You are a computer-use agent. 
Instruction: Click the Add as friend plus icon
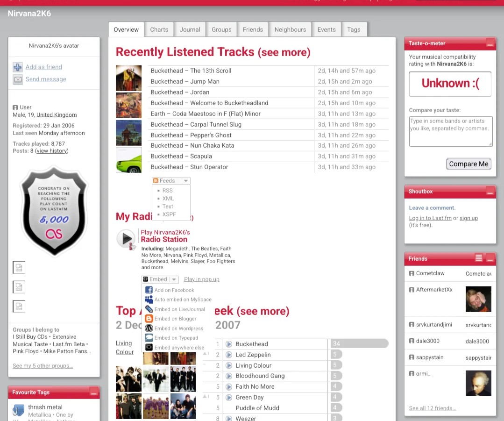coord(17,67)
